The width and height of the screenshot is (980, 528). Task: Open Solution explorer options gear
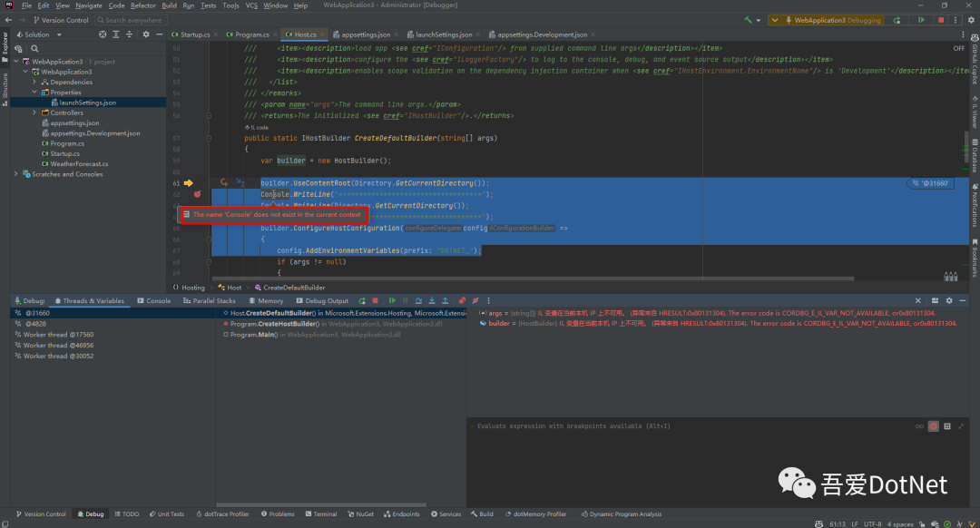[146, 34]
